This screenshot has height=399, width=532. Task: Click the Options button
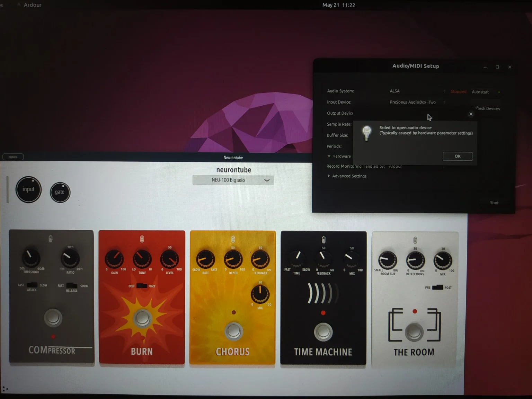[x=13, y=157]
